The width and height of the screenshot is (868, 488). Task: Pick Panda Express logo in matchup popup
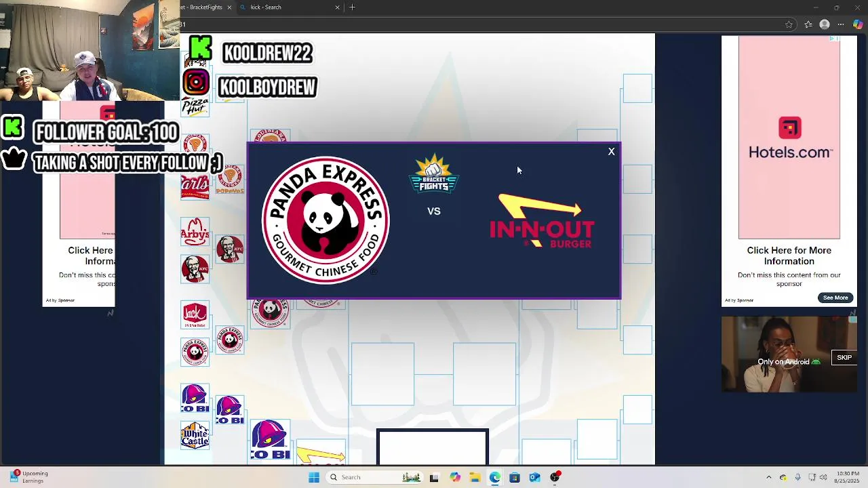pos(325,220)
